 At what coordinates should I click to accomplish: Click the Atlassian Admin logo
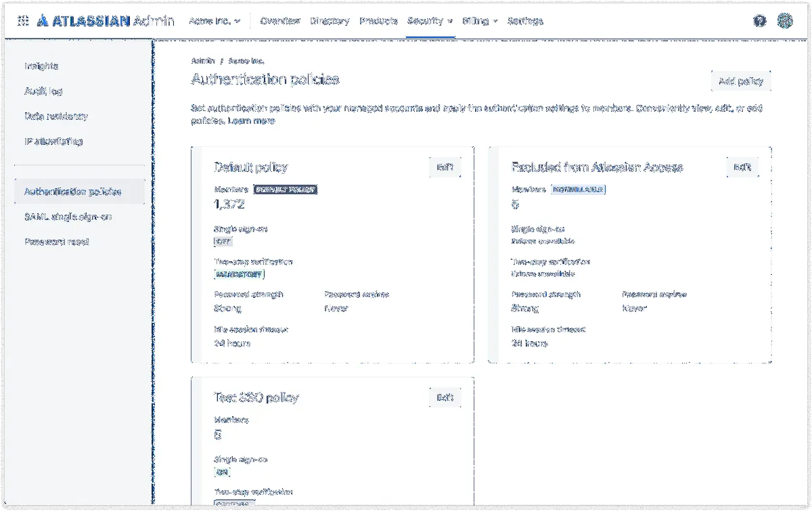click(x=105, y=21)
